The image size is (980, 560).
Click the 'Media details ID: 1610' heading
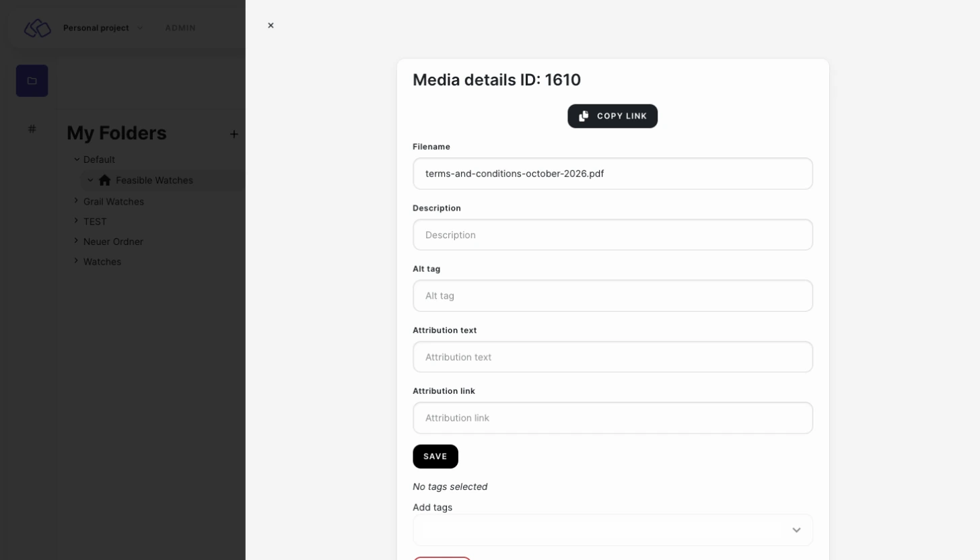(497, 80)
